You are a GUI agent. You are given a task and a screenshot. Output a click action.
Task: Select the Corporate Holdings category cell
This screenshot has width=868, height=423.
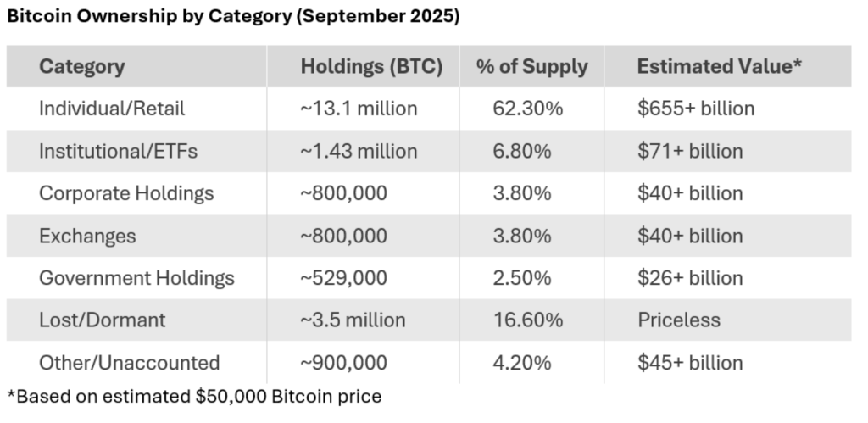(x=126, y=193)
